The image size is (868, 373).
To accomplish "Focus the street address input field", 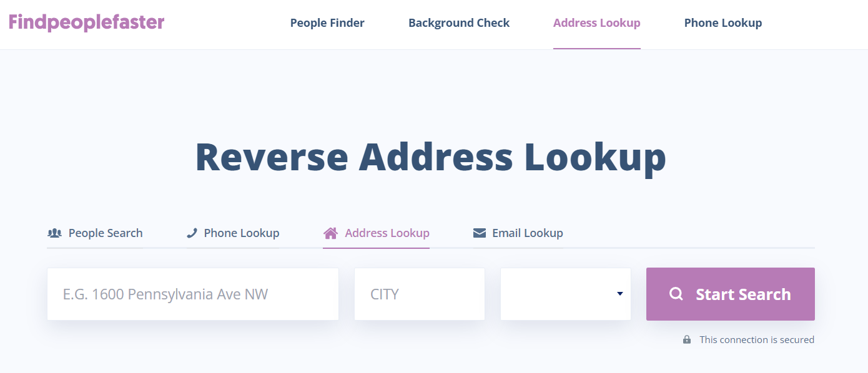I will (x=193, y=294).
